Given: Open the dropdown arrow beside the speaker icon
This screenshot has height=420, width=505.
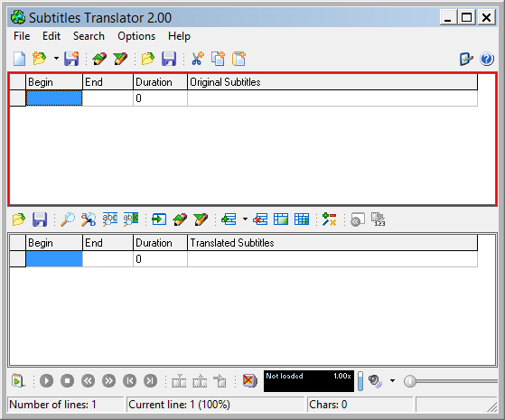Looking at the screenshot, I should [392, 380].
